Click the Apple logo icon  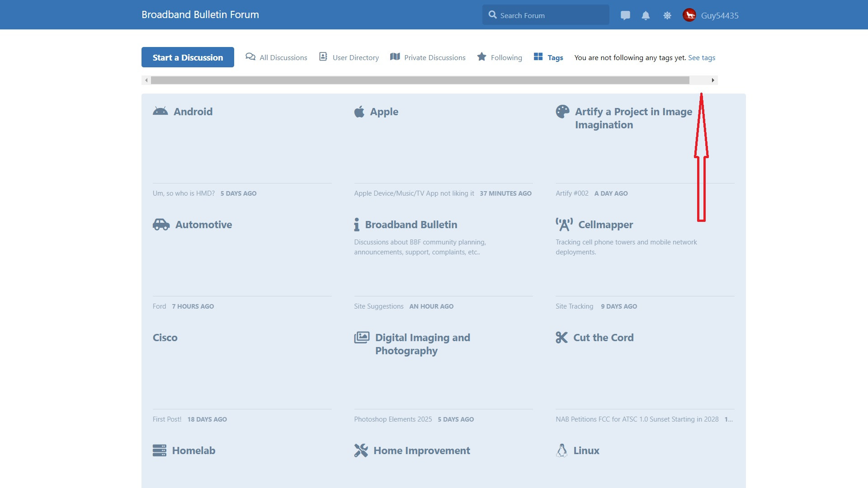[359, 111]
